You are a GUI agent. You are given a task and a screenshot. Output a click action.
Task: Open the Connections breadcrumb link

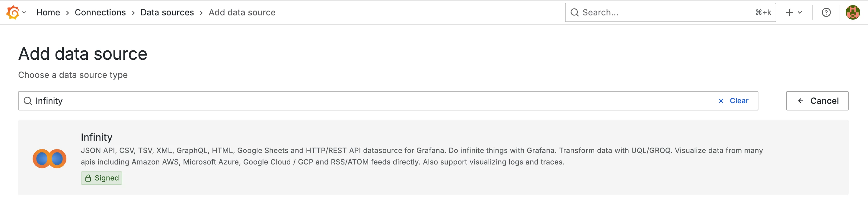click(x=100, y=12)
